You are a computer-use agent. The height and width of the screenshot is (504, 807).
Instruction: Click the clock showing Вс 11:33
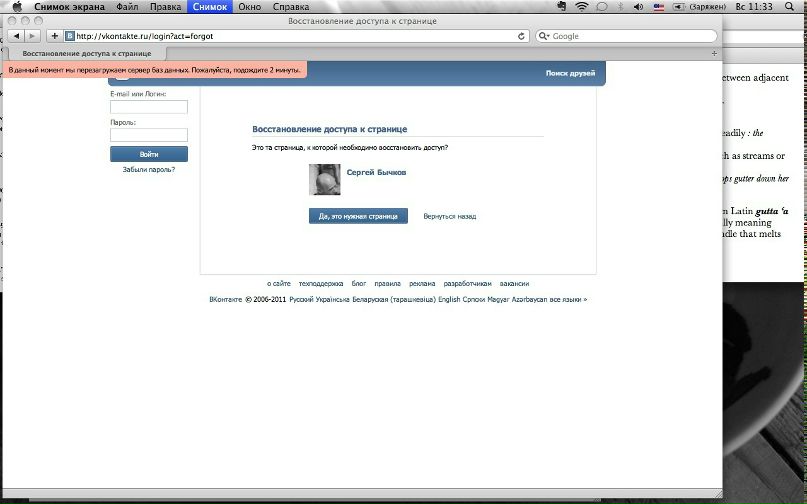(x=754, y=7)
